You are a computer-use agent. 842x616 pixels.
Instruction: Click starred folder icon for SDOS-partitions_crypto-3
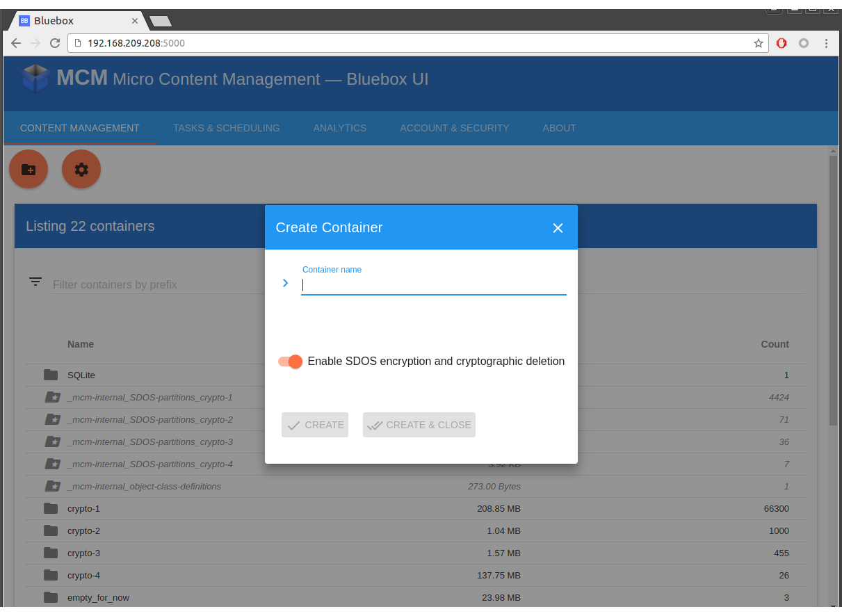click(52, 441)
